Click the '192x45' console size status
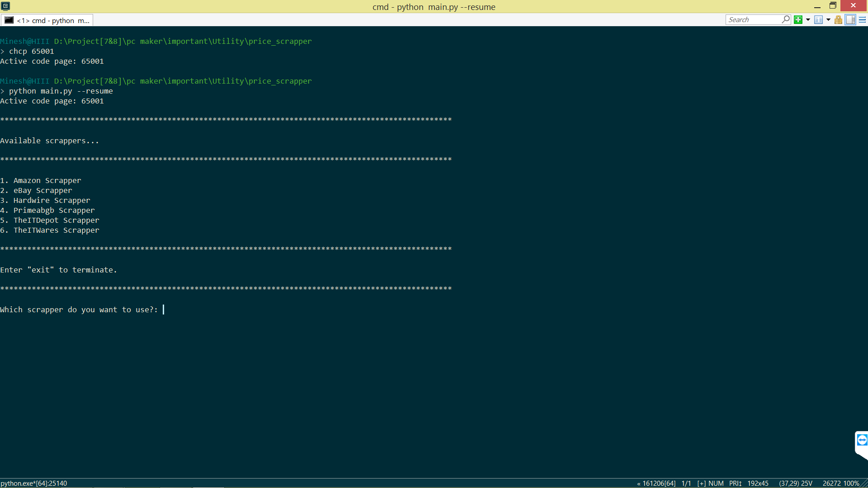 (x=758, y=483)
